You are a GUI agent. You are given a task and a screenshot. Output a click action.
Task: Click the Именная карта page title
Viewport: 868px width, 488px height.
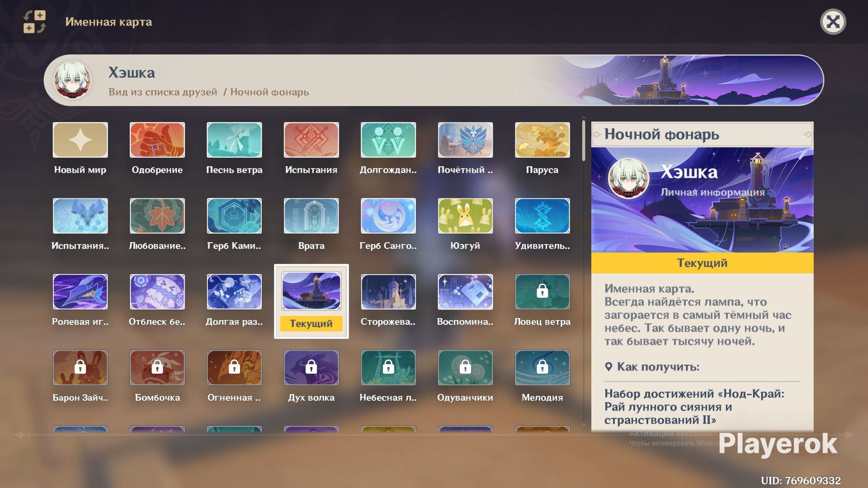(109, 22)
